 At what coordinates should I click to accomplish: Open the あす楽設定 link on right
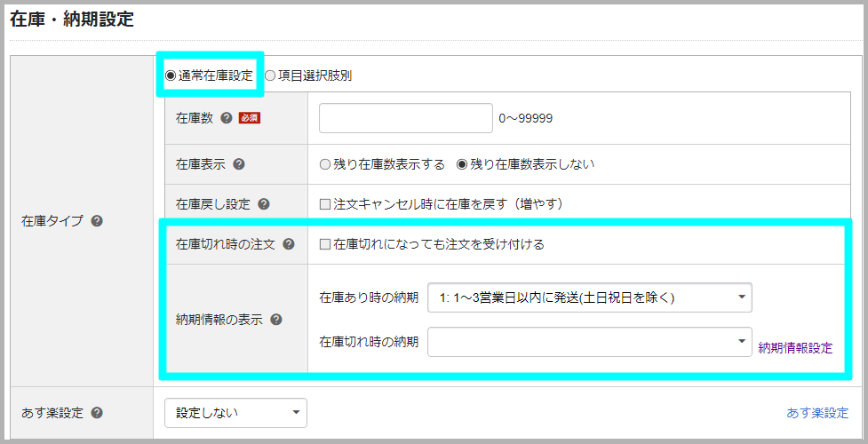[817, 413]
